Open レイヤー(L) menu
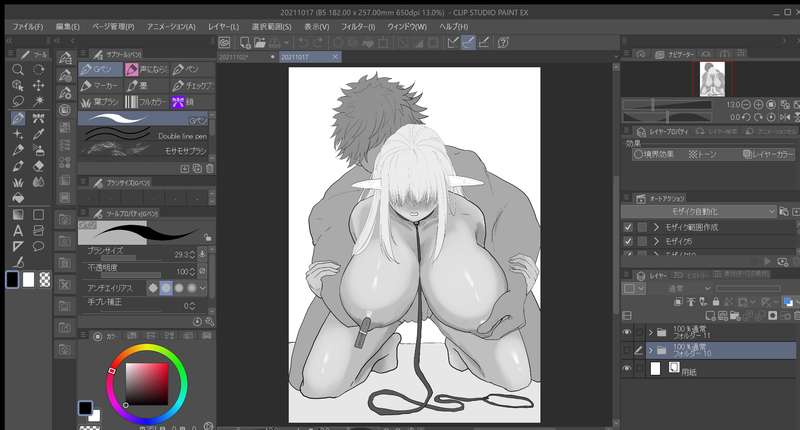Viewport: 800px width, 430px height. [x=223, y=27]
